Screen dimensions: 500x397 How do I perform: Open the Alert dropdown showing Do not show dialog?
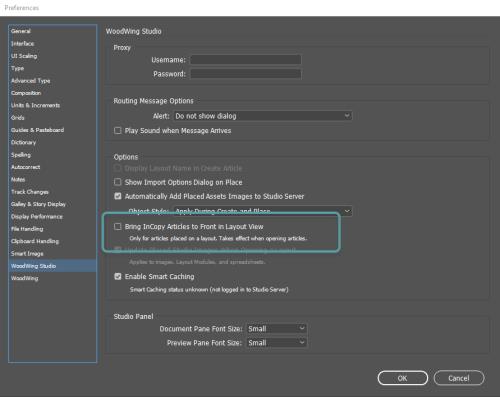pyautogui.click(x=263, y=116)
